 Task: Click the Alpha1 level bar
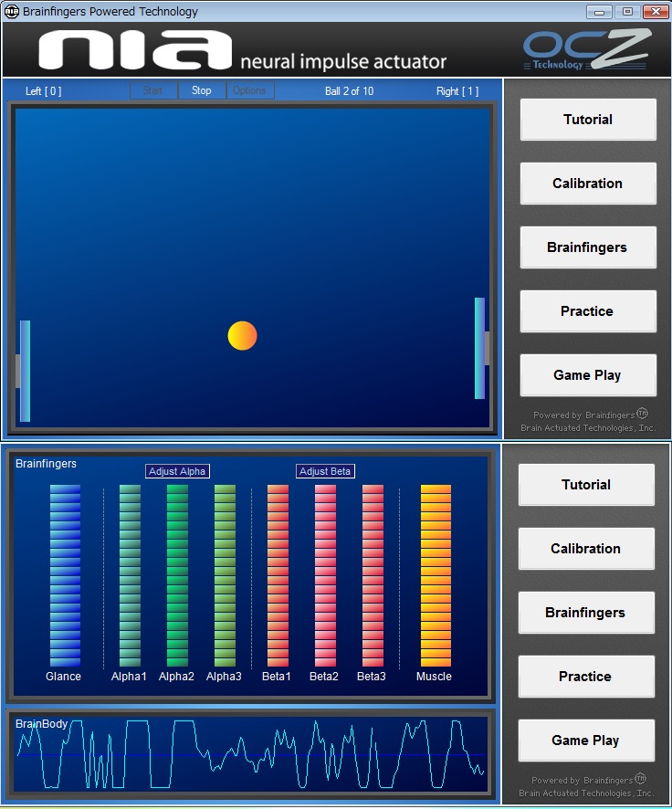130,575
